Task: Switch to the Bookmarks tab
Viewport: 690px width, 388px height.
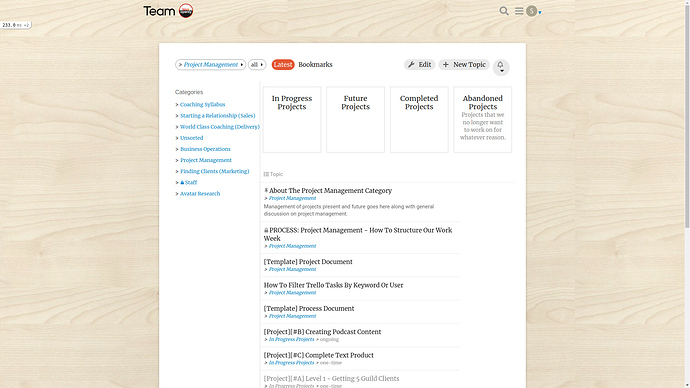Action: click(x=315, y=65)
